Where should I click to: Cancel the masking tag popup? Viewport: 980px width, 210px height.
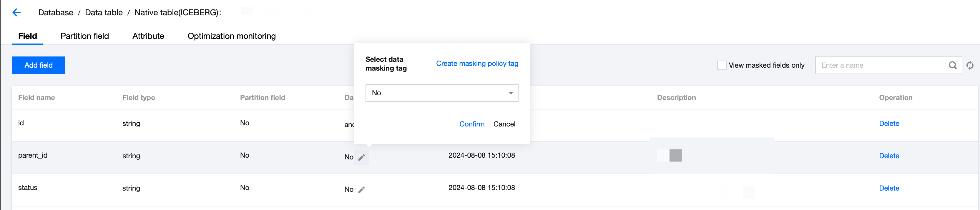pos(504,124)
